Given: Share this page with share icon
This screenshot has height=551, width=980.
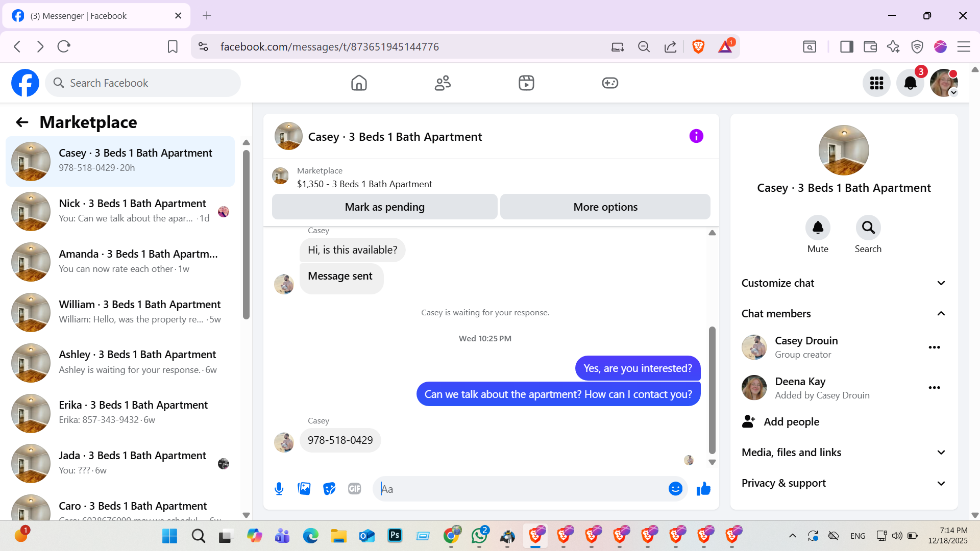Looking at the screenshot, I should [670, 47].
